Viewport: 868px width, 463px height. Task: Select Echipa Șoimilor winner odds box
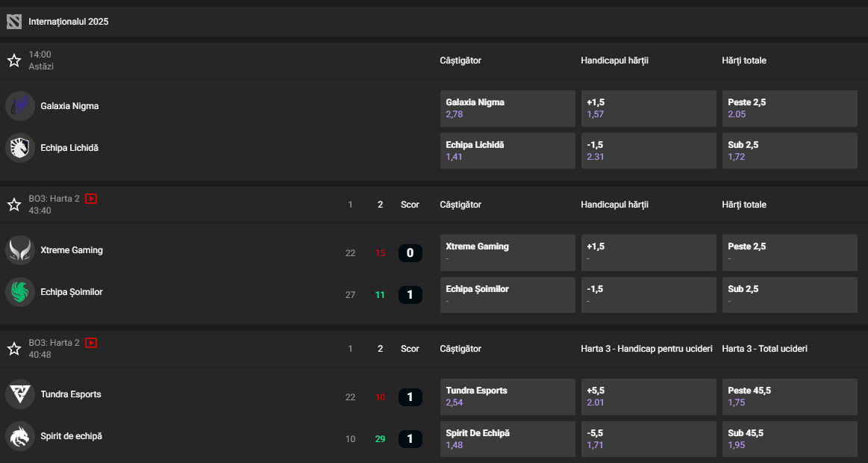(507, 295)
